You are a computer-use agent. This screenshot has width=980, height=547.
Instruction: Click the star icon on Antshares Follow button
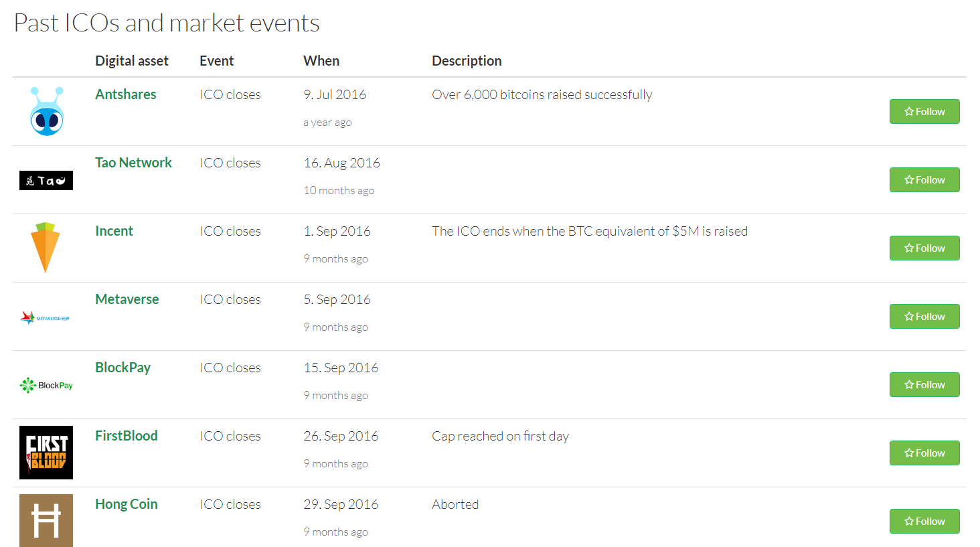[x=909, y=111]
